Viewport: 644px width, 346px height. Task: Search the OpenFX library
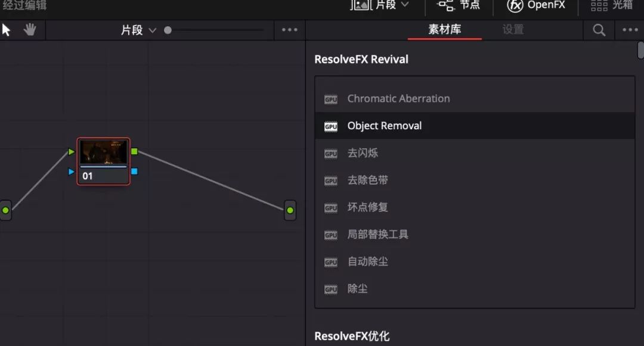coord(599,30)
